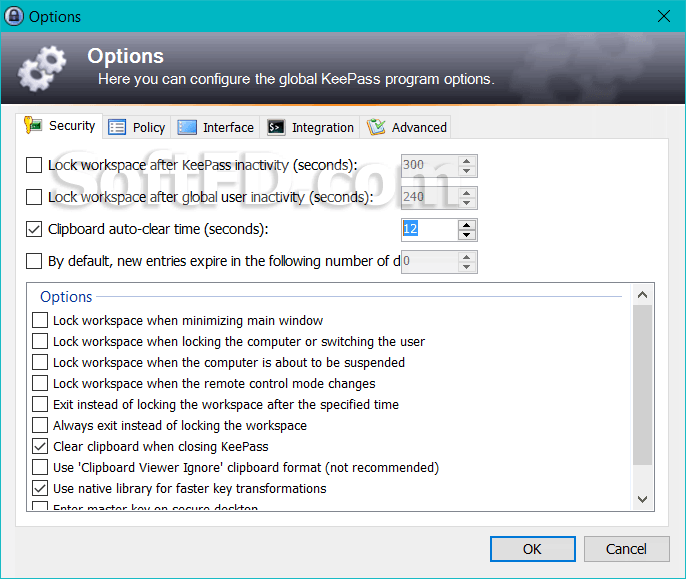Click the KeePass inactivity field showing 300
The height and width of the screenshot is (579, 686).
click(x=430, y=166)
